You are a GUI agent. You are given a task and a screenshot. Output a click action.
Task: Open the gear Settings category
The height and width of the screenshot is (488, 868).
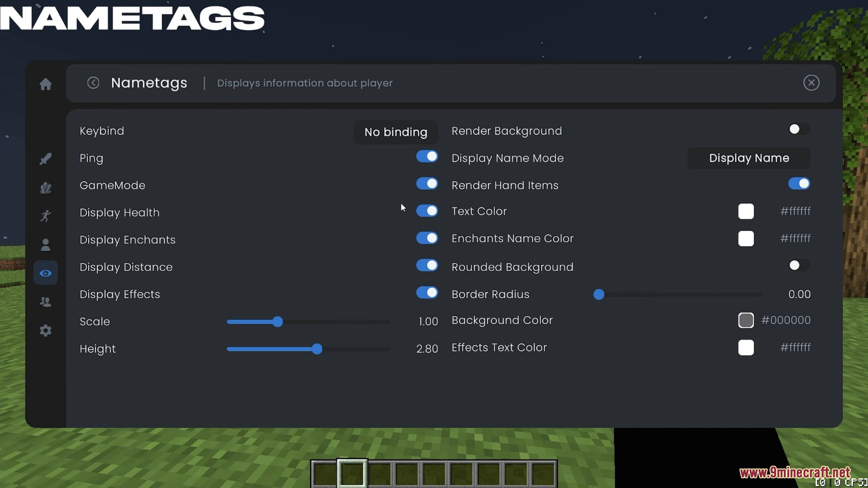pos(46,330)
